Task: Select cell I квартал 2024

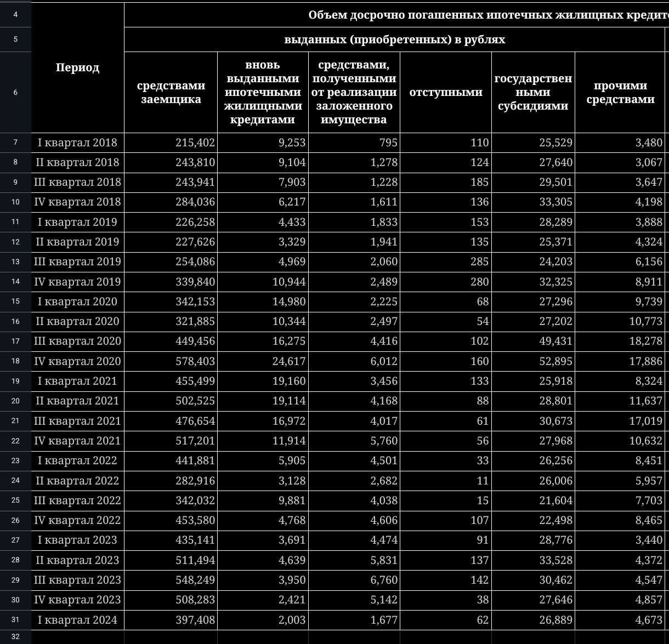Action: coord(78,620)
